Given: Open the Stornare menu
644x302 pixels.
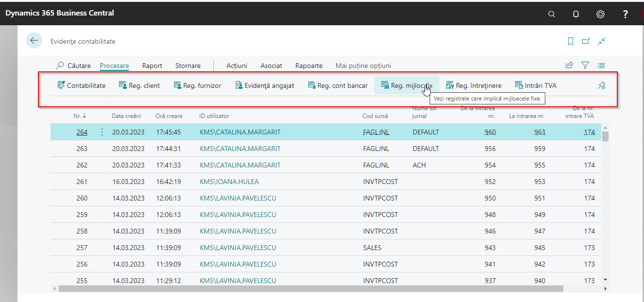Looking at the screenshot, I should click(188, 66).
